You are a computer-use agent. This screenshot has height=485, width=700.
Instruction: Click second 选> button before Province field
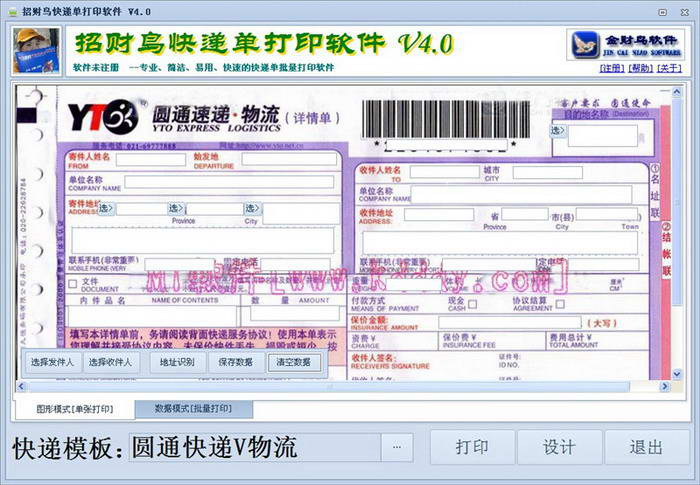click(176, 209)
